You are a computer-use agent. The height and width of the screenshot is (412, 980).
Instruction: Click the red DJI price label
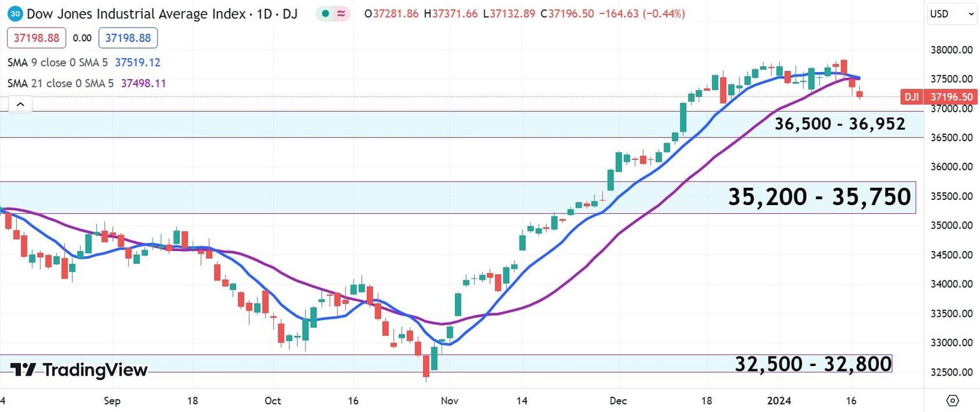(x=910, y=97)
